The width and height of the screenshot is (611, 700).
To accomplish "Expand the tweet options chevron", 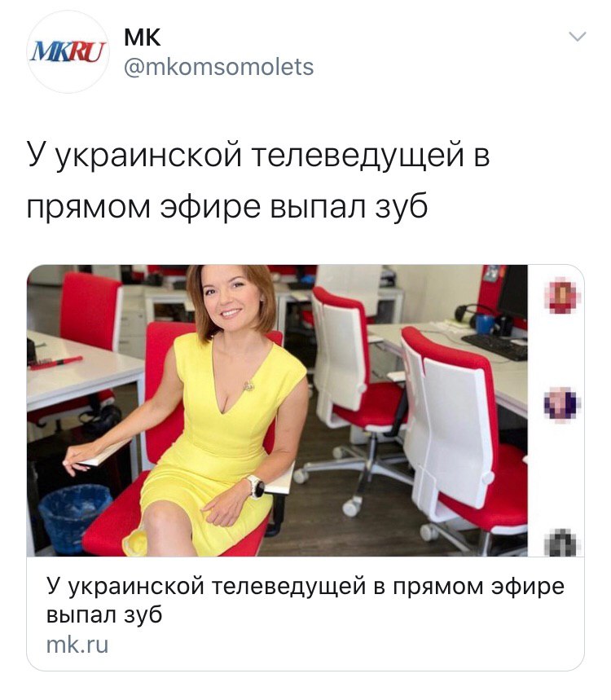I will (578, 36).
